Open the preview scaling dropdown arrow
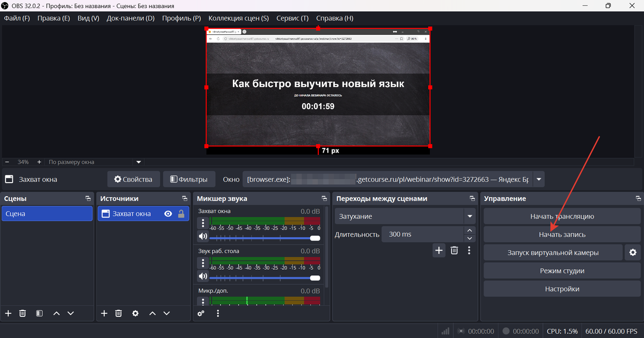The width and height of the screenshot is (644, 338). (x=138, y=162)
